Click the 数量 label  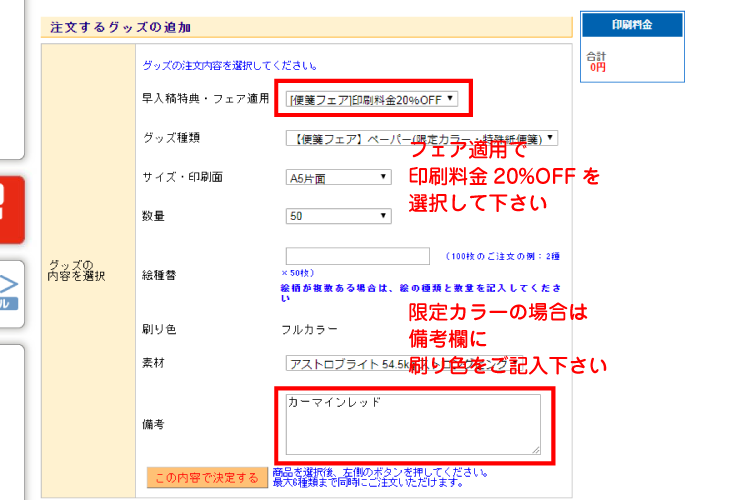point(153,216)
